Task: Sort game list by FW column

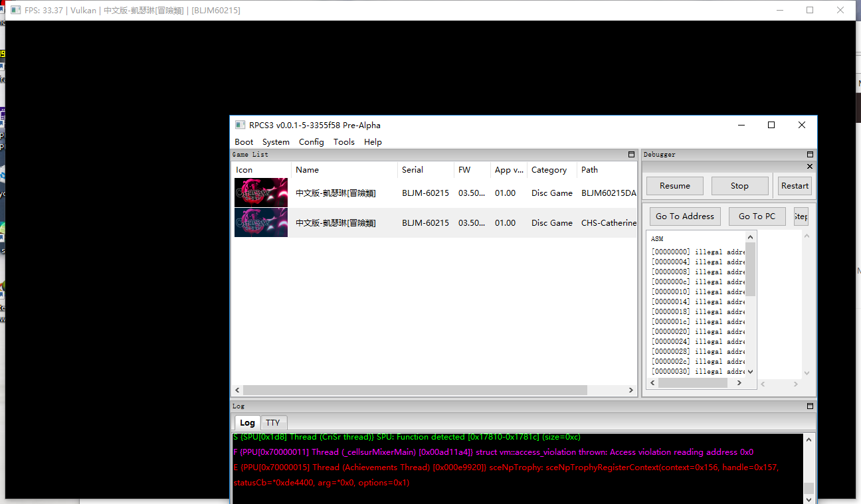Action: [x=472, y=170]
